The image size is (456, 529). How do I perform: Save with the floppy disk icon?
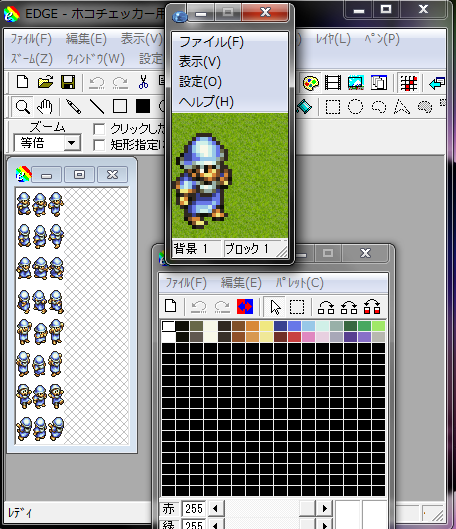(x=68, y=82)
